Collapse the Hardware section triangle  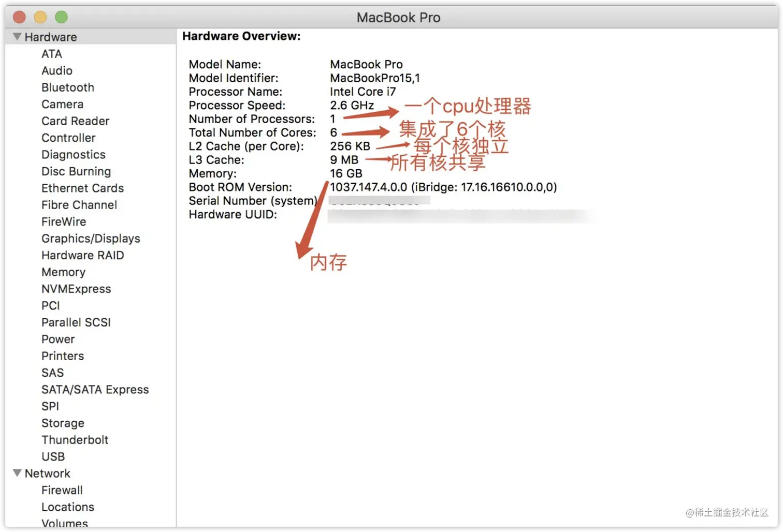click(17, 37)
